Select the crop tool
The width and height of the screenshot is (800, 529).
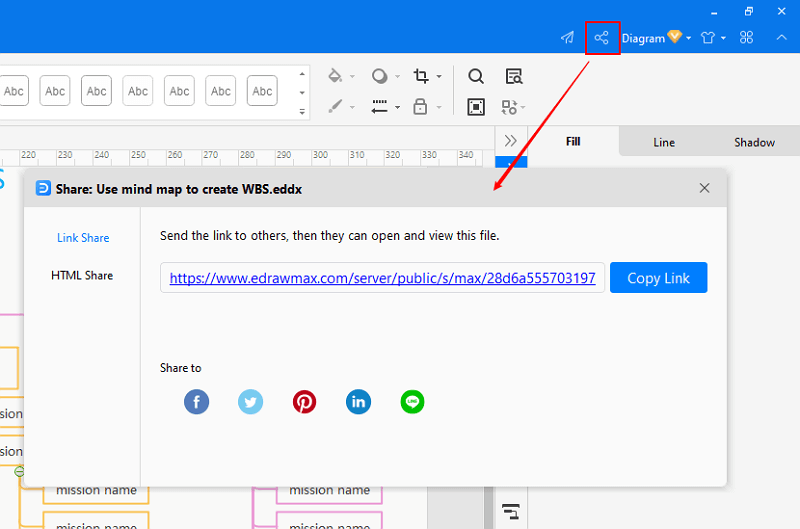(x=421, y=76)
